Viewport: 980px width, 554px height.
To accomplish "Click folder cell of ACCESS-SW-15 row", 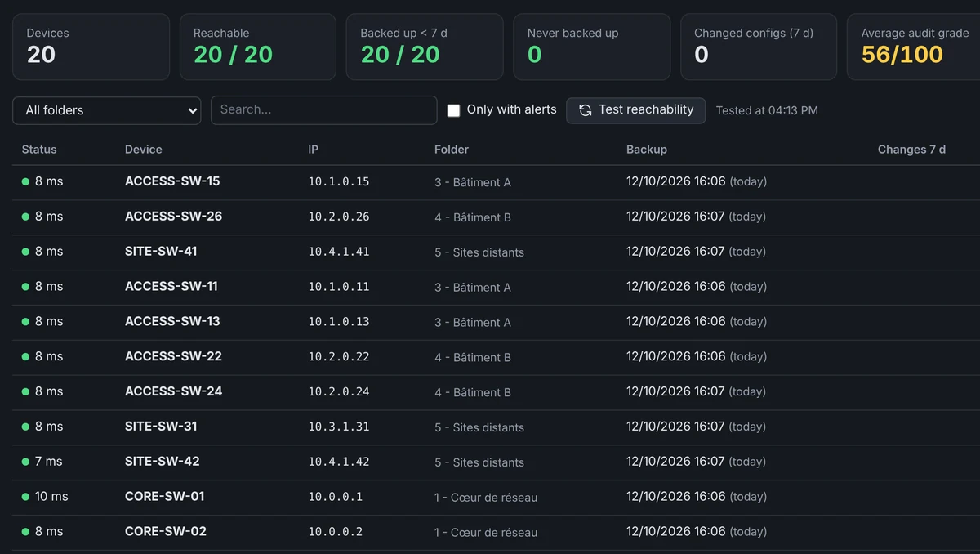I will [473, 182].
